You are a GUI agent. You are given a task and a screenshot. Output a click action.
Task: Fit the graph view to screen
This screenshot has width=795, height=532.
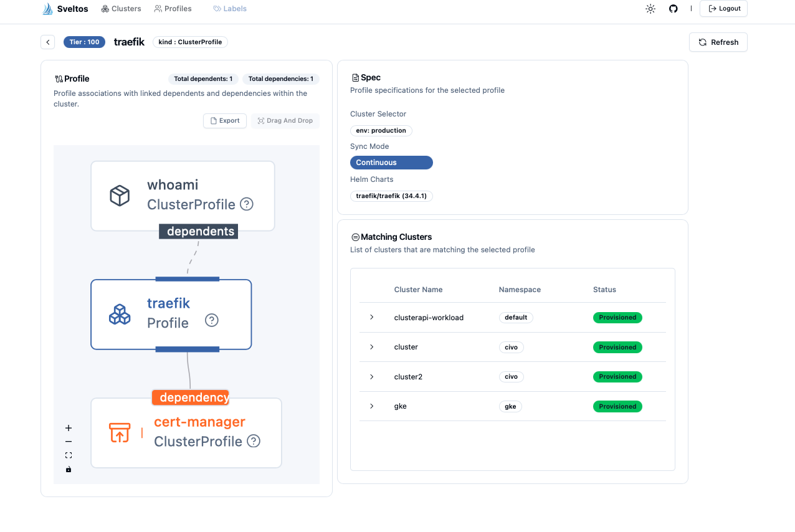(69, 455)
